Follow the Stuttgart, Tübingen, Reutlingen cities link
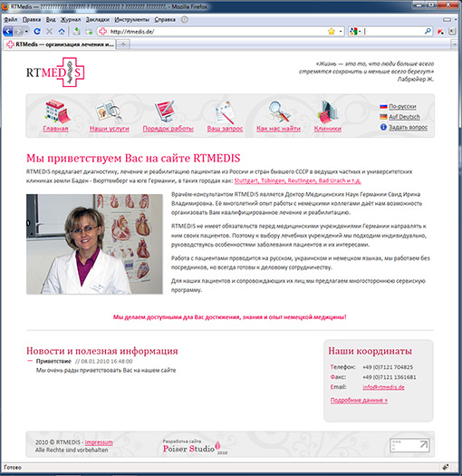The image size is (462, 476). pyautogui.click(x=298, y=180)
